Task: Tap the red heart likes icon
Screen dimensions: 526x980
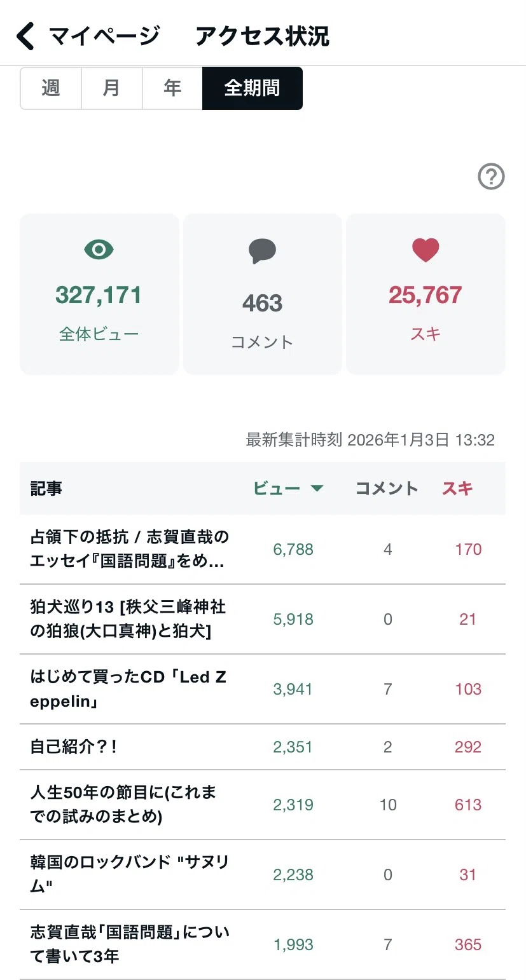Action: pyautogui.click(x=426, y=250)
